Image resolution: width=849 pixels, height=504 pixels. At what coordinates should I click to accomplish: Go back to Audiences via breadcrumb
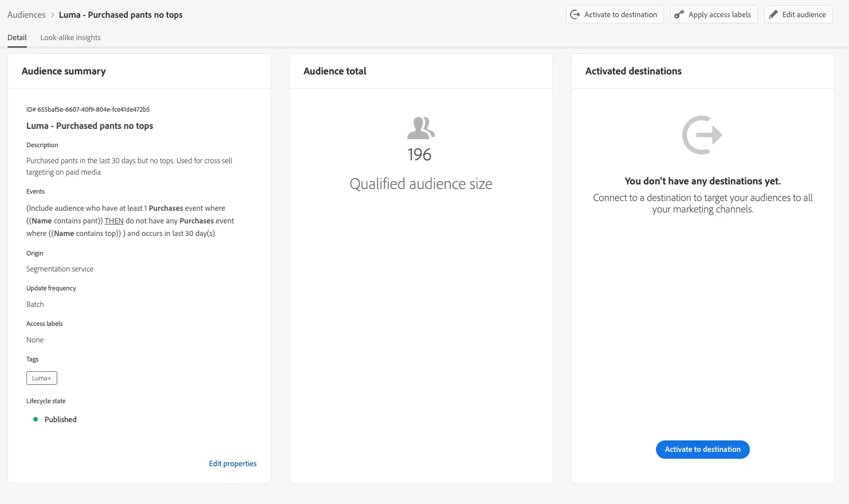pyautogui.click(x=26, y=15)
